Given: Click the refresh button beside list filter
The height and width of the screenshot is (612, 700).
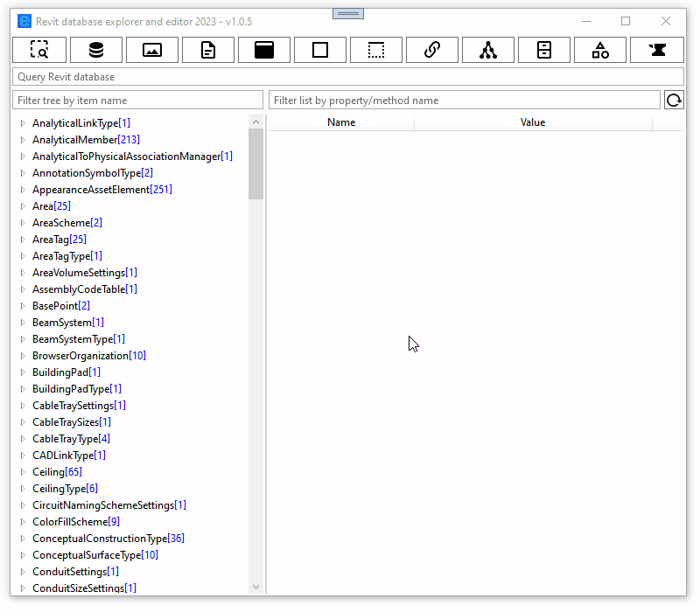Looking at the screenshot, I should coord(674,101).
